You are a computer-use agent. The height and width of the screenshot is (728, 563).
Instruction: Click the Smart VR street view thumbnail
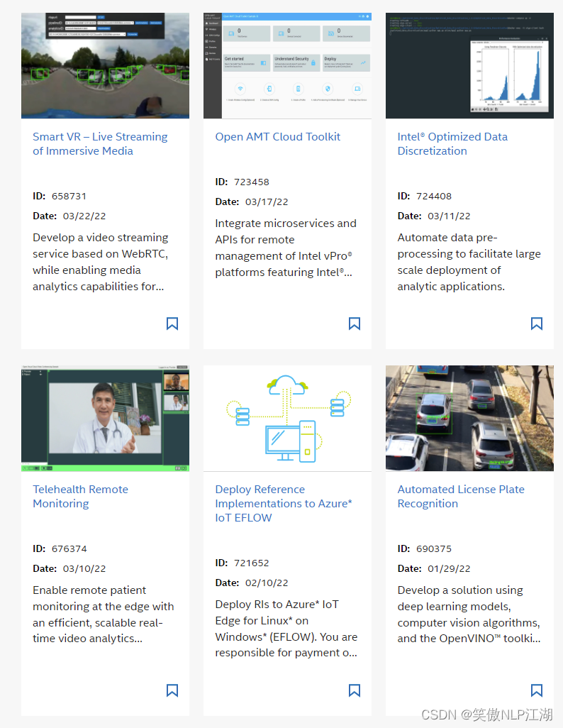pyautogui.click(x=105, y=65)
